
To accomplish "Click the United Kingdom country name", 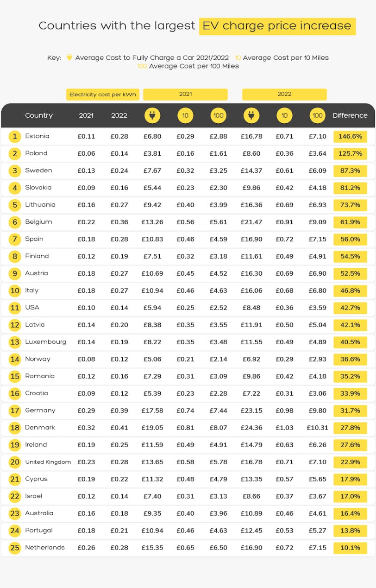I will point(48,462).
